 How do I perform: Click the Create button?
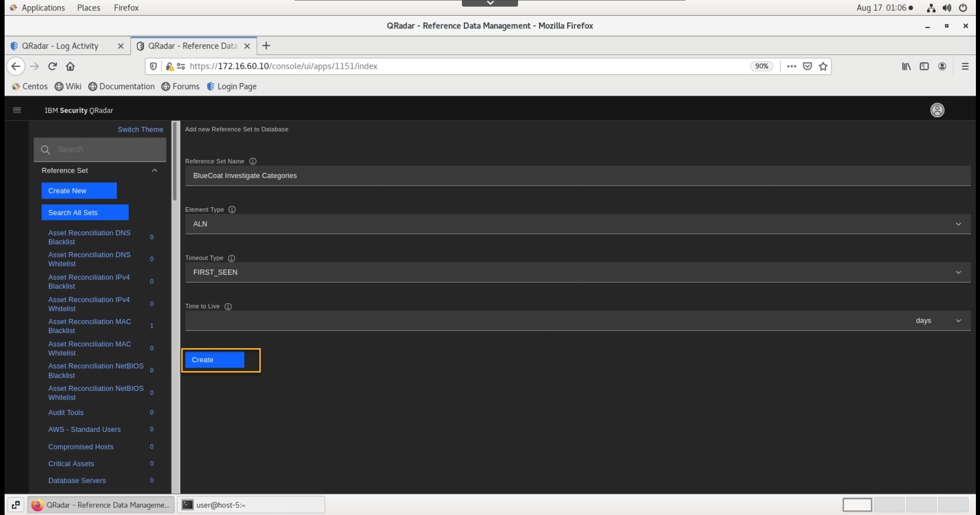pos(214,360)
